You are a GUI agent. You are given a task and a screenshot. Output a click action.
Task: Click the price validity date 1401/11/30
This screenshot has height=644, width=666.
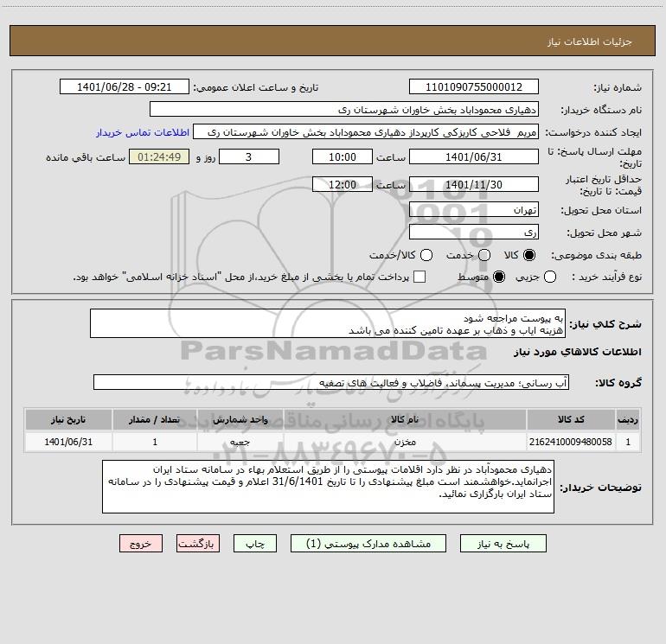(474, 185)
